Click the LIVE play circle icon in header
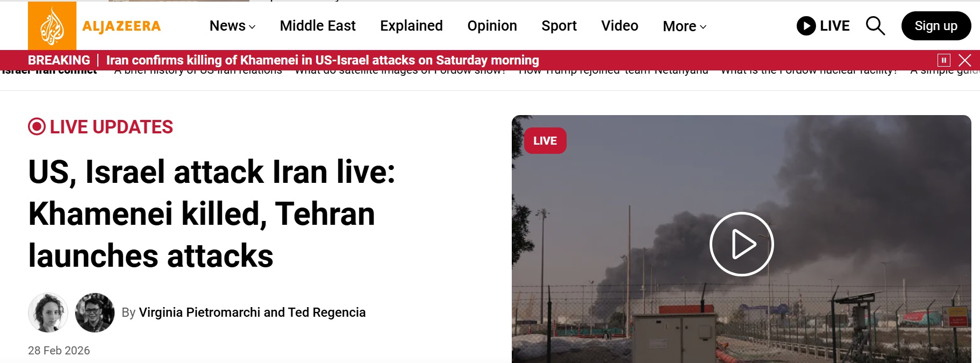Image resolution: width=980 pixels, height=363 pixels. point(806,26)
